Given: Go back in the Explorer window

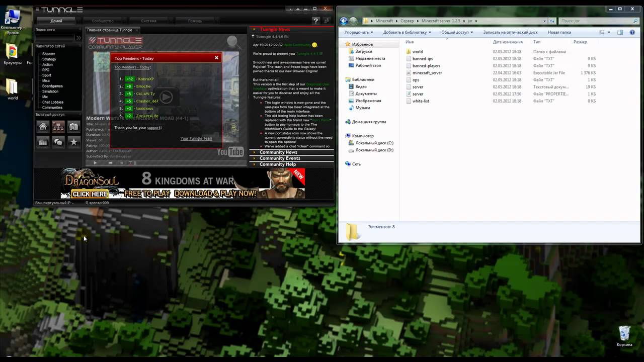Looking at the screenshot, I should pyautogui.click(x=344, y=21).
